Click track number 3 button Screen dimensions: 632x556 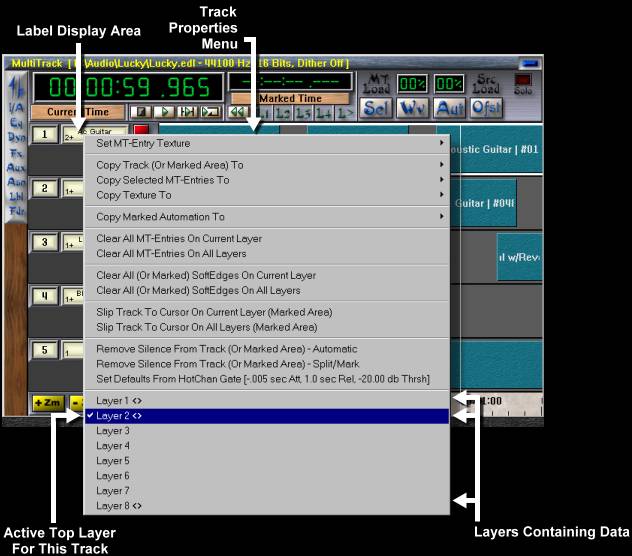(x=44, y=242)
